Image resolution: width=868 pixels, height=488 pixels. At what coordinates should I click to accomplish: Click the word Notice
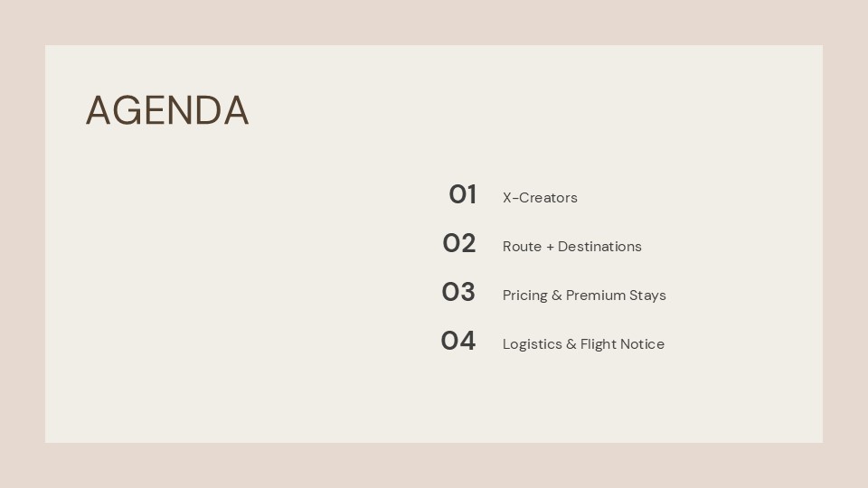point(643,344)
